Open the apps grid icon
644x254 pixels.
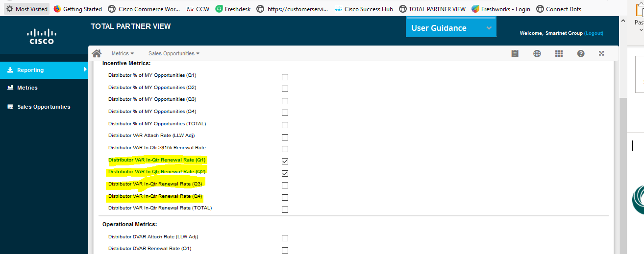click(x=559, y=53)
